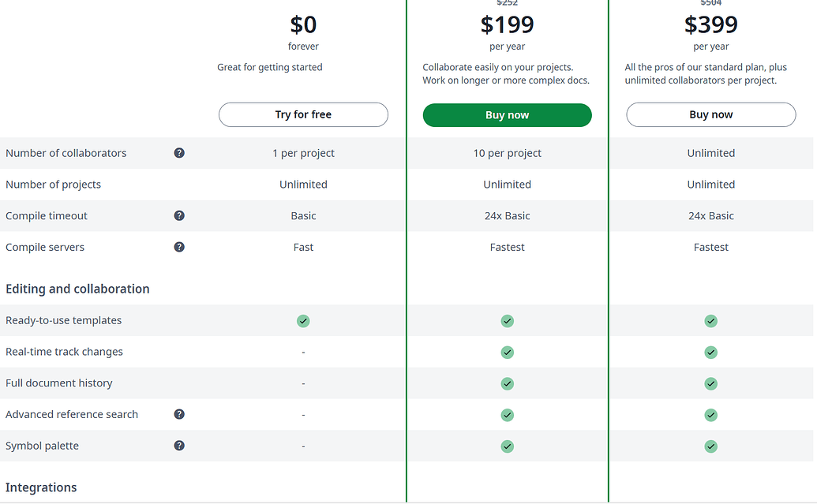The height and width of the screenshot is (504, 817).
Task: Select the $199 per year price
Action: click(x=507, y=25)
